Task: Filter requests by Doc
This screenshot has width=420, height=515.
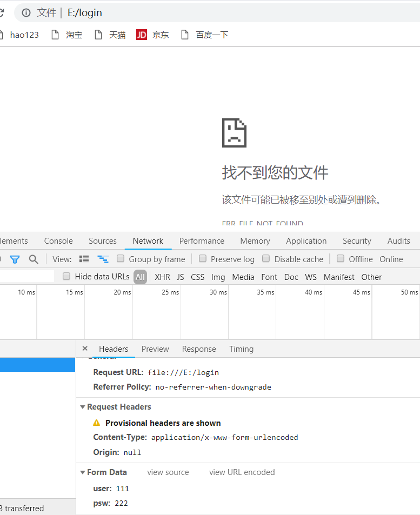Action: tap(291, 277)
